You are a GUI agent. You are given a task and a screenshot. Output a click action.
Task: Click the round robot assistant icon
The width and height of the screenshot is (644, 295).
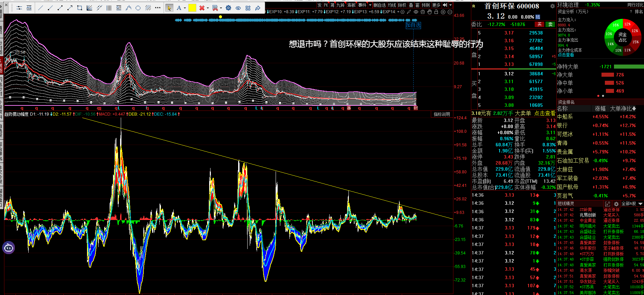[x=8, y=248]
